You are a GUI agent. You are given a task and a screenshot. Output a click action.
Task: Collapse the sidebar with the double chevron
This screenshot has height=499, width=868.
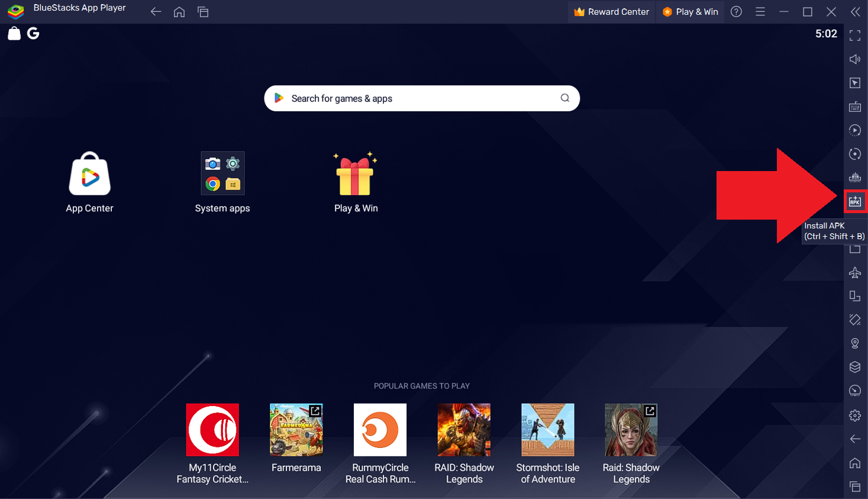coord(855,12)
